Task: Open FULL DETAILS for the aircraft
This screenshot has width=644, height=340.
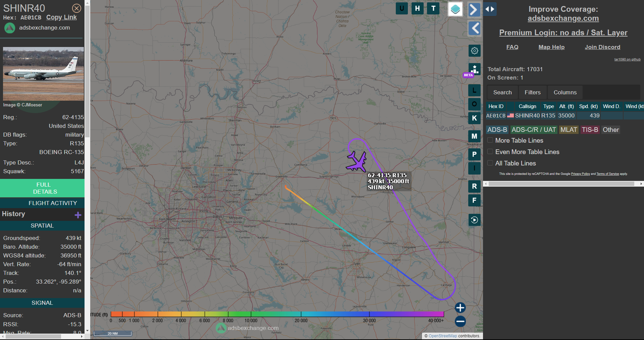Action: point(42,188)
